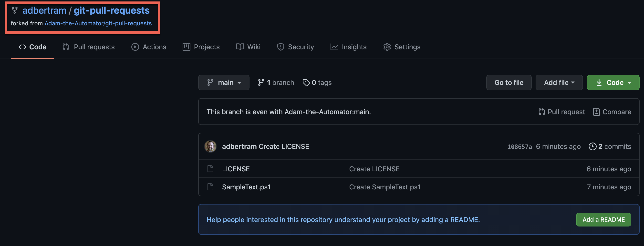Click the book icon in Wiki tab

(x=240, y=47)
